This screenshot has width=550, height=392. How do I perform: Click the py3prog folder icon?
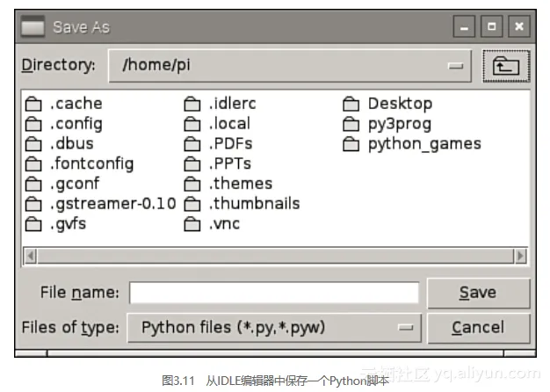(x=351, y=124)
